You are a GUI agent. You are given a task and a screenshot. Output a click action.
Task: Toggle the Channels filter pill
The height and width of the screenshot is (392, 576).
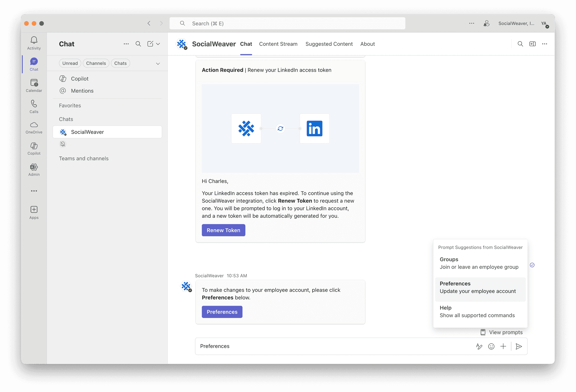[x=96, y=63]
